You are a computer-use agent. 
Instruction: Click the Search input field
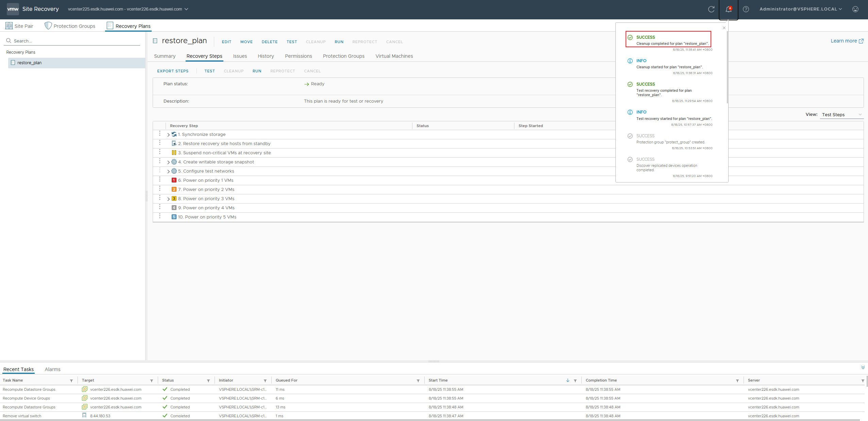[72, 41]
